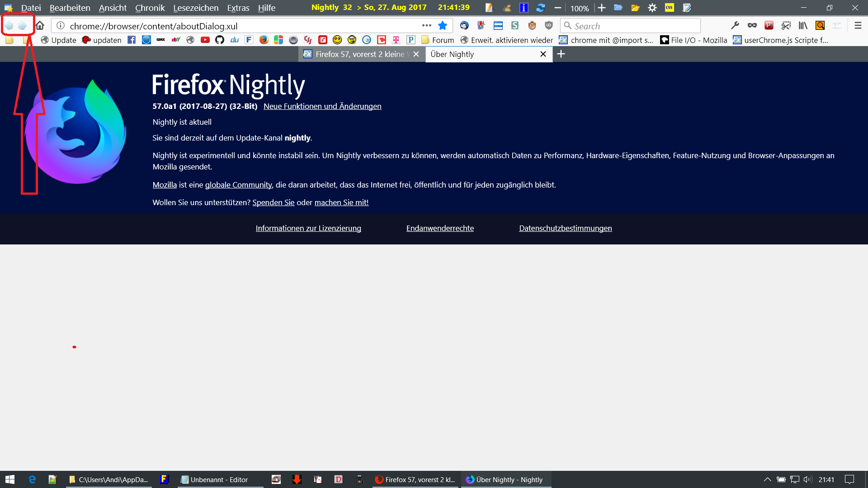Image resolution: width=868 pixels, height=488 pixels.
Task: Open Unbenannt - Editor in taskbar
Action: (x=219, y=479)
